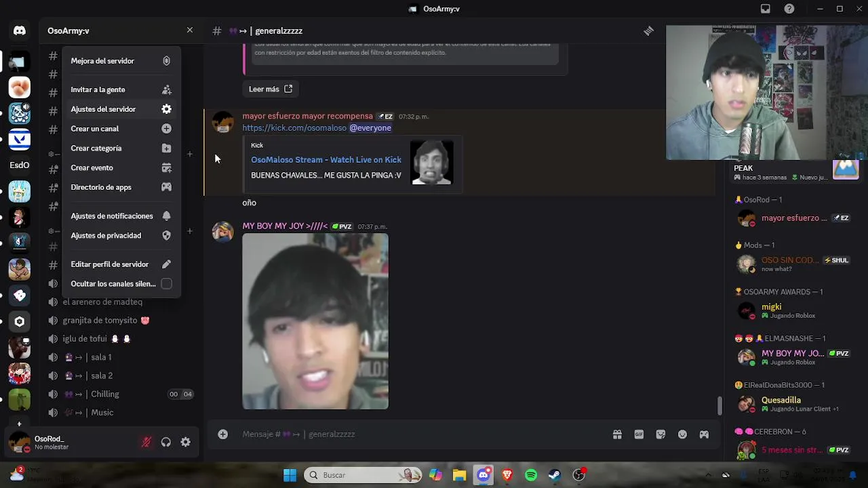This screenshot has width=868, height=488.
Task: Choose Crear evento menu item
Action: [x=121, y=167]
